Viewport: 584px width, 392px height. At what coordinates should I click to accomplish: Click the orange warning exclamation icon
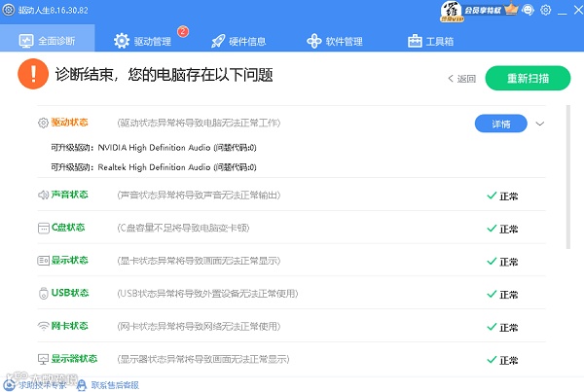point(33,74)
